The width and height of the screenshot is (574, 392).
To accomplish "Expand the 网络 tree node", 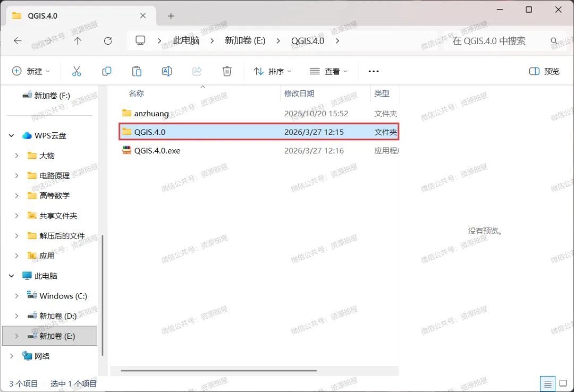I will pos(11,356).
